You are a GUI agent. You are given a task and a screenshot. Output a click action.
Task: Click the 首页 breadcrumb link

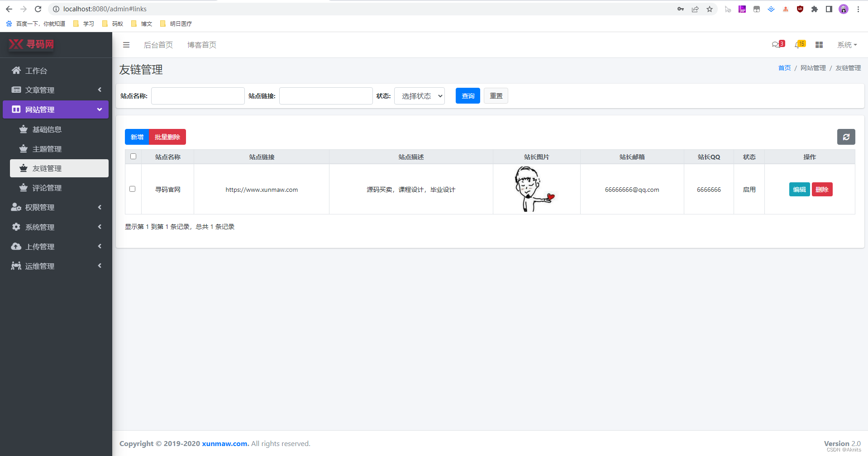784,68
